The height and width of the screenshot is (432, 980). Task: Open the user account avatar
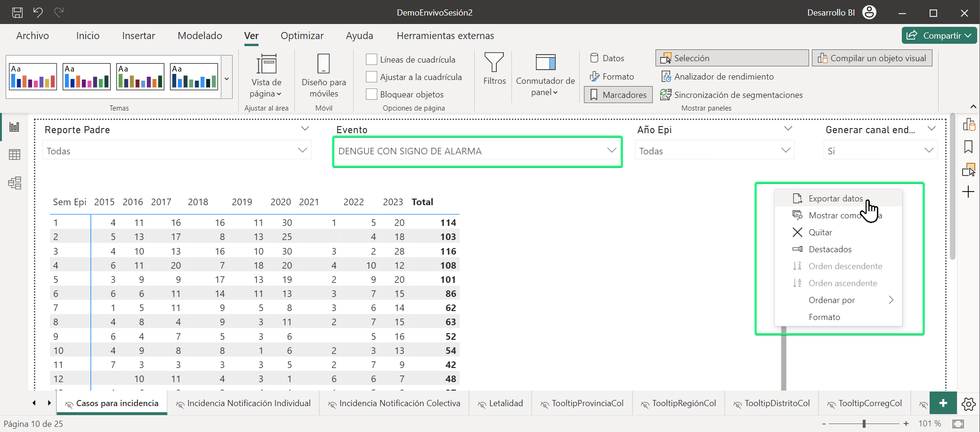tap(869, 13)
